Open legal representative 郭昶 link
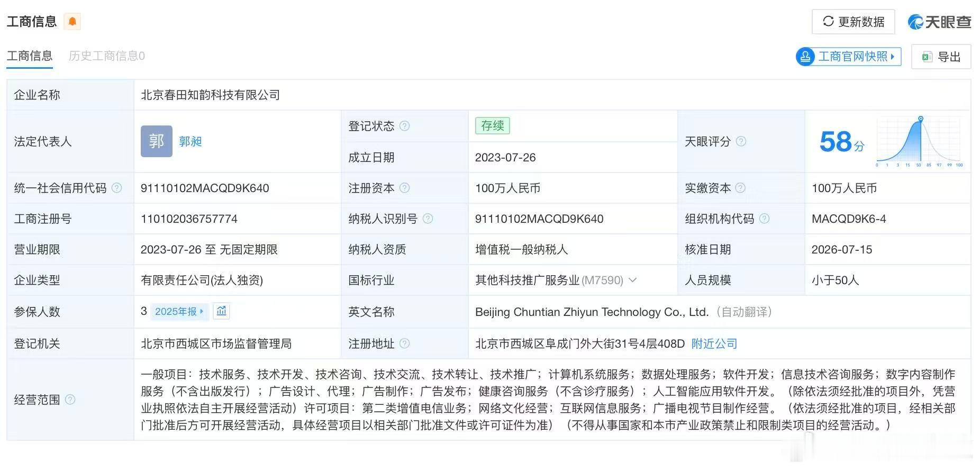Image resolution: width=980 pixels, height=471 pixels. coord(190,141)
